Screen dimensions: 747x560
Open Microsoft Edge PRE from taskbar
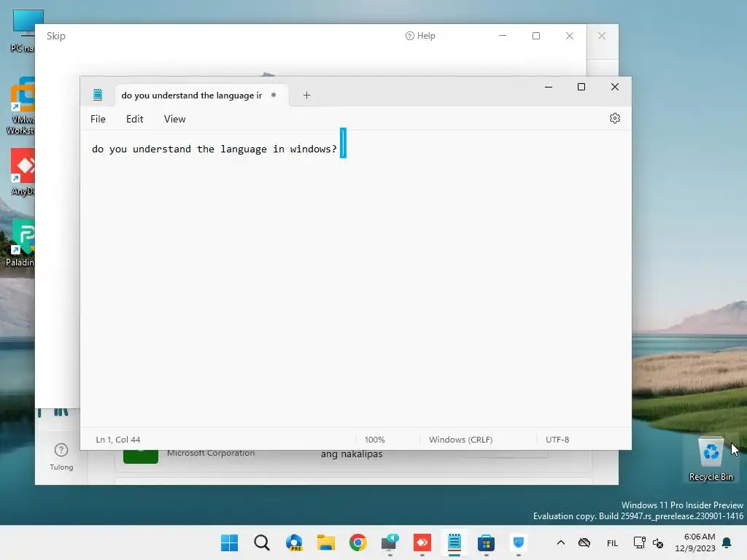click(x=294, y=542)
